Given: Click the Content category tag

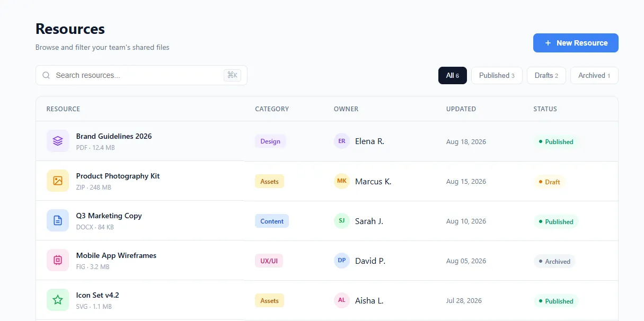Looking at the screenshot, I should pos(272,221).
